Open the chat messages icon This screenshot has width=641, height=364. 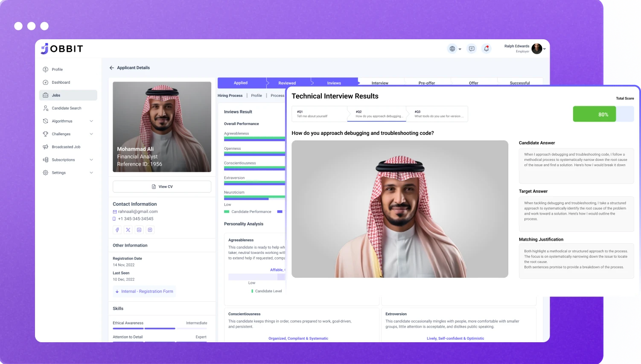click(x=472, y=49)
